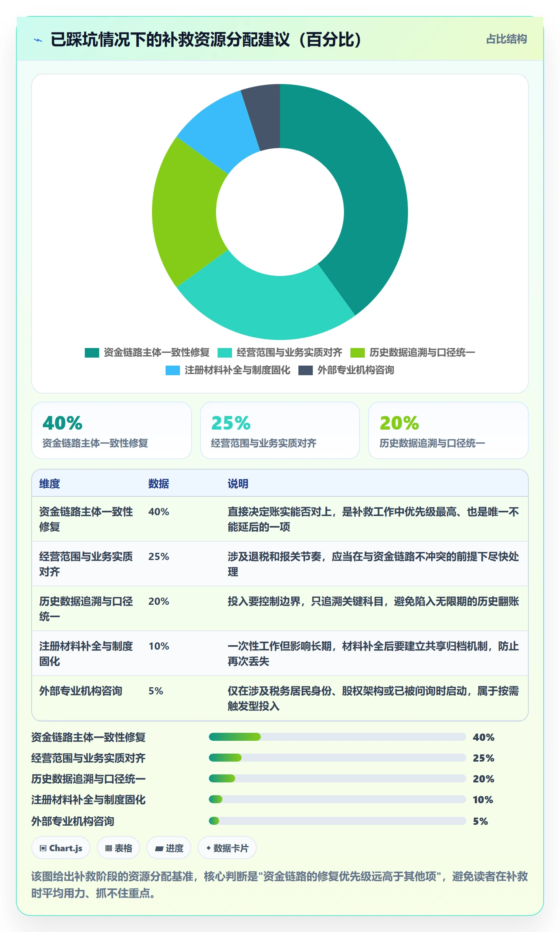Click the 占比结构 label in header
This screenshot has width=560, height=932.
pyautogui.click(x=506, y=39)
